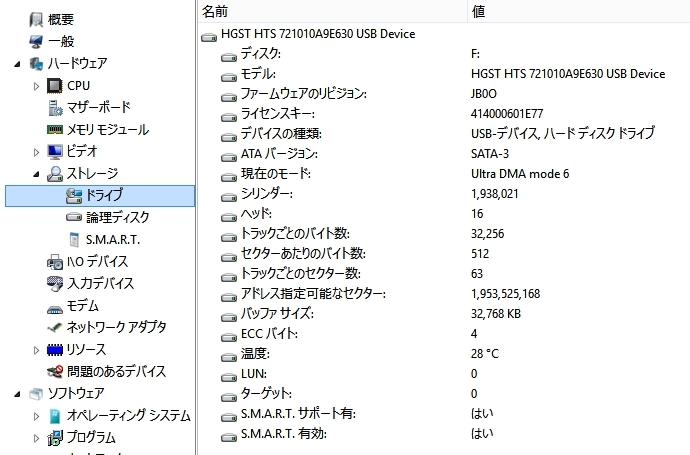Image resolution: width=690 pixels, height=455 pixels.
Task: Click the SATA-3 value
Action: (x=490, y=154)
